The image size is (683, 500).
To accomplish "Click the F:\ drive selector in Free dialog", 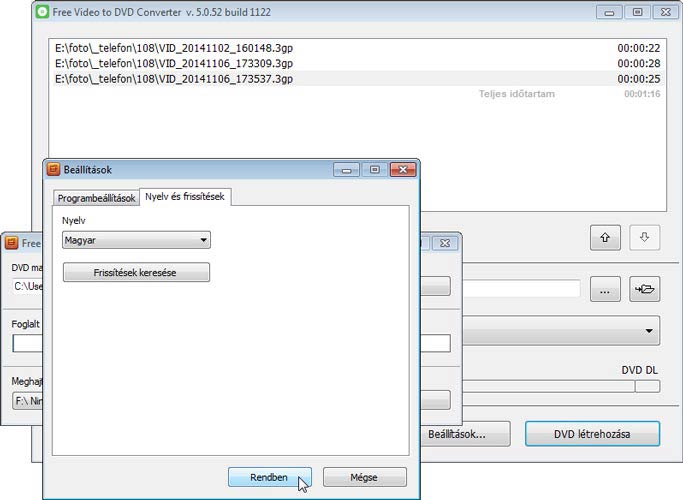I will (28, 401).
